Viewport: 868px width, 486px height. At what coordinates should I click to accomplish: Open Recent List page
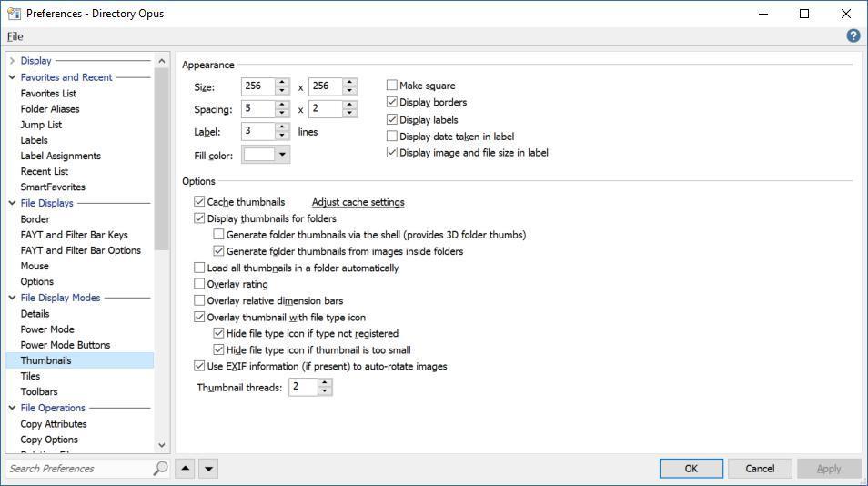45,171
